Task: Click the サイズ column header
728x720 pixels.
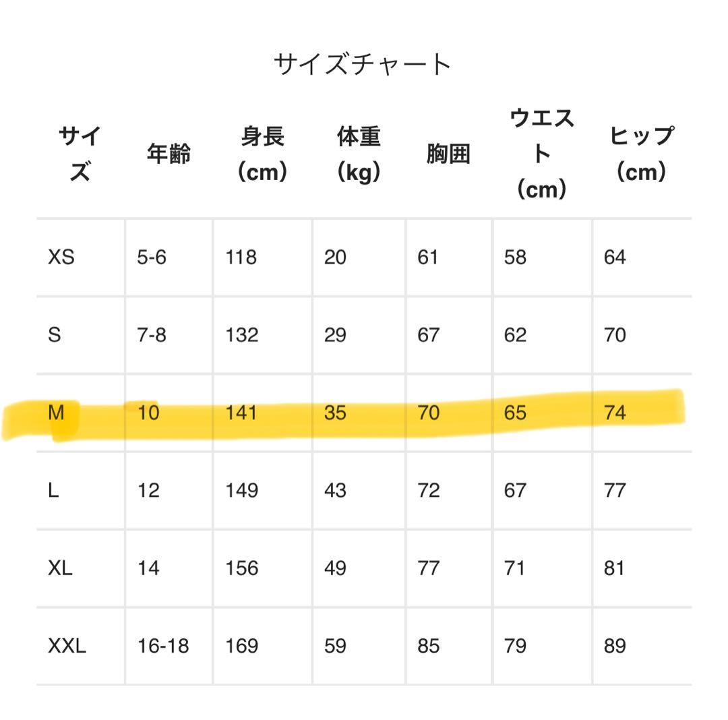Action: coord(80,154)
